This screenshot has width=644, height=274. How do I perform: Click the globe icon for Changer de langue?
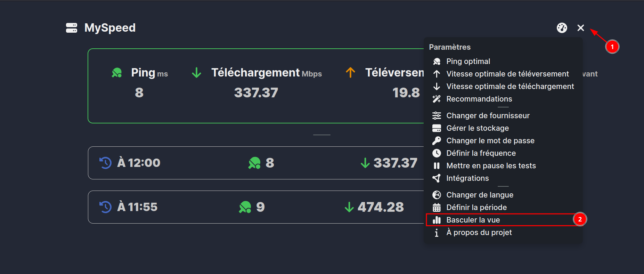click(x=437, y=195)
